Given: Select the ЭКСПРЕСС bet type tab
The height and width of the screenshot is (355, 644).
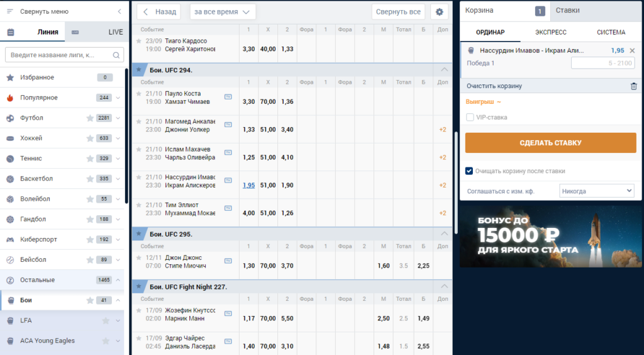Looking at the screenshot, I should (x=550, y=32).
